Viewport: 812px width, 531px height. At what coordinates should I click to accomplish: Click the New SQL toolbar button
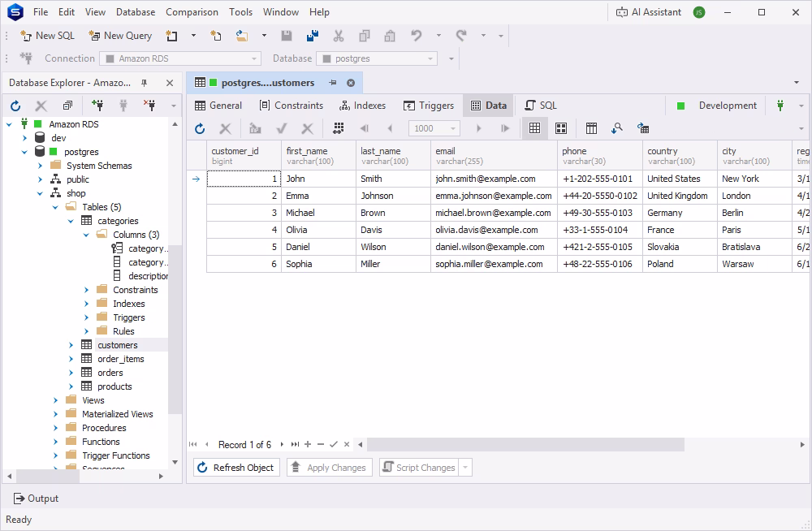click(x=48, y=36)
